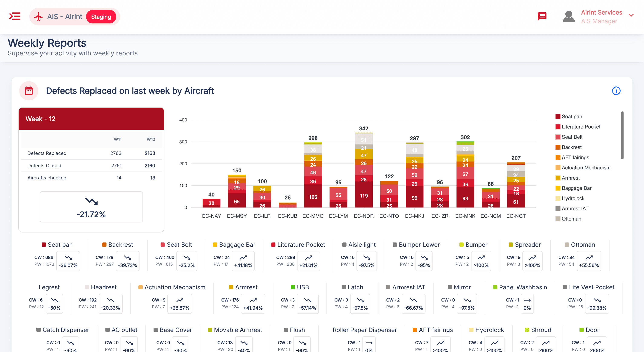This screenshot has height=352, width=644.
Task: Open the AIS Manager role menu
Action: click(599, 21)
